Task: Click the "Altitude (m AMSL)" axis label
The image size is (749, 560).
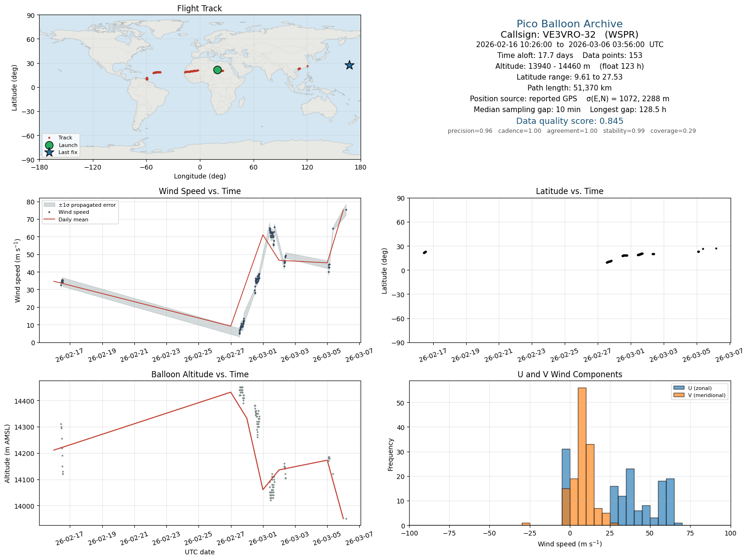Action: tap(8, 453)
